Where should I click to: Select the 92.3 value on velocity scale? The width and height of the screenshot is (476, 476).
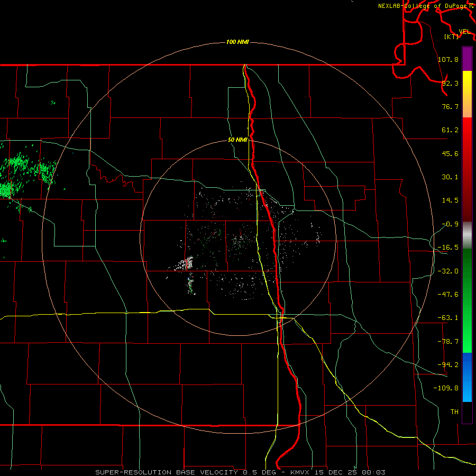pos(450,83)
